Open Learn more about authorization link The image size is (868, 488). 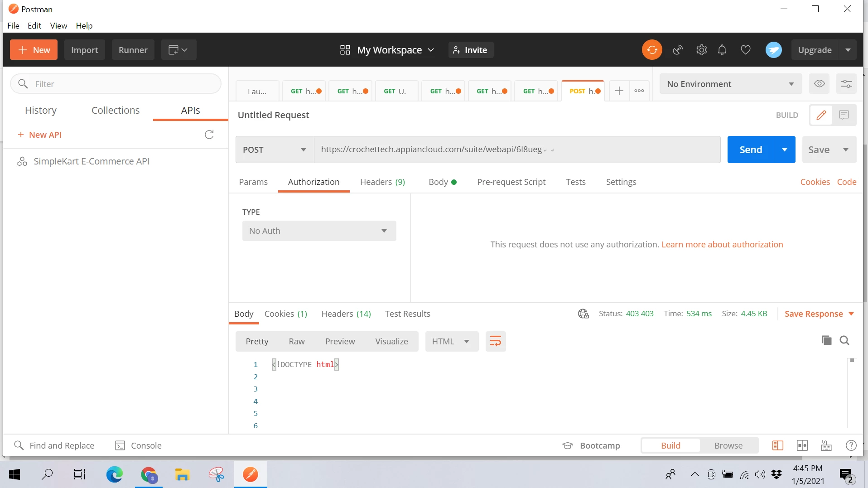click(x=722, y=244)
